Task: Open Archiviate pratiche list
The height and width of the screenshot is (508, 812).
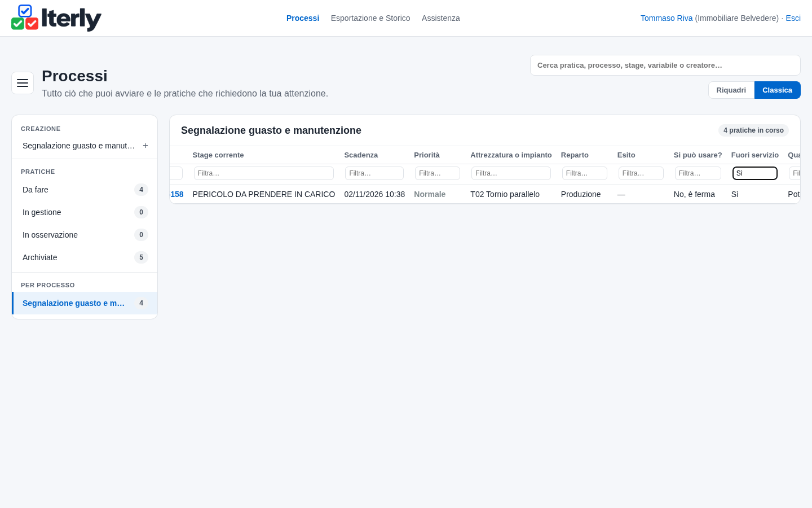Action: 85,257
